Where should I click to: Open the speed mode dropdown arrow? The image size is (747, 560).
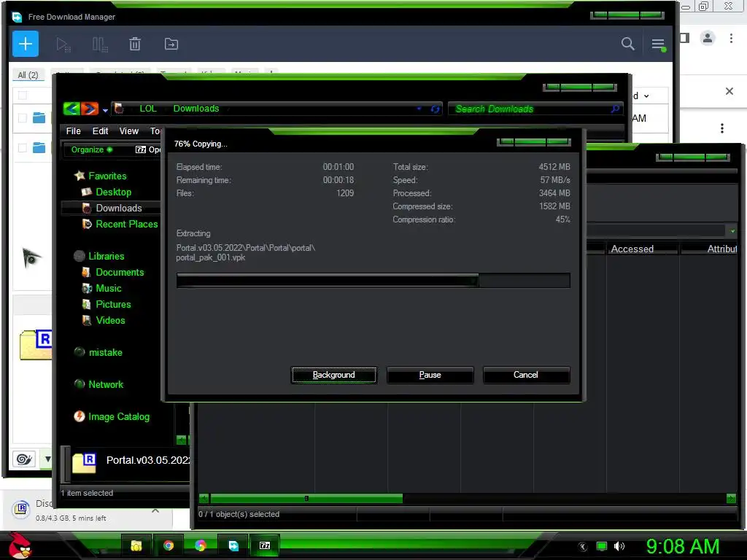[x=47, y=459]
